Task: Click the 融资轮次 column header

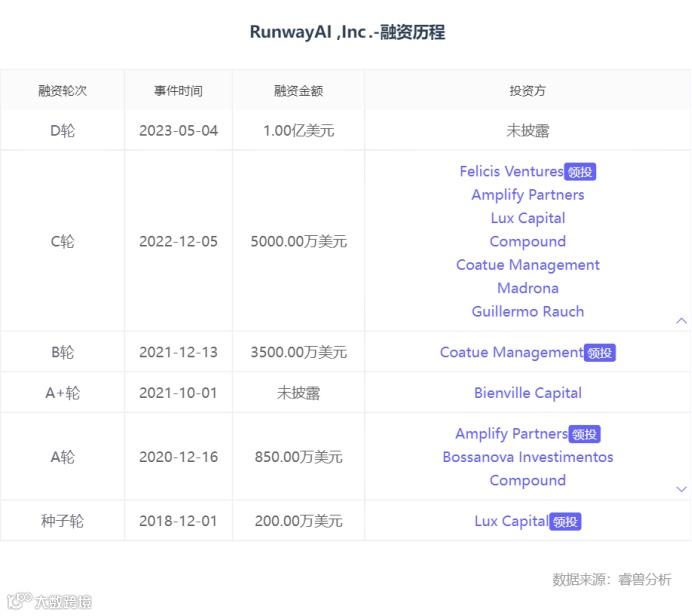Action: [62, 91]
